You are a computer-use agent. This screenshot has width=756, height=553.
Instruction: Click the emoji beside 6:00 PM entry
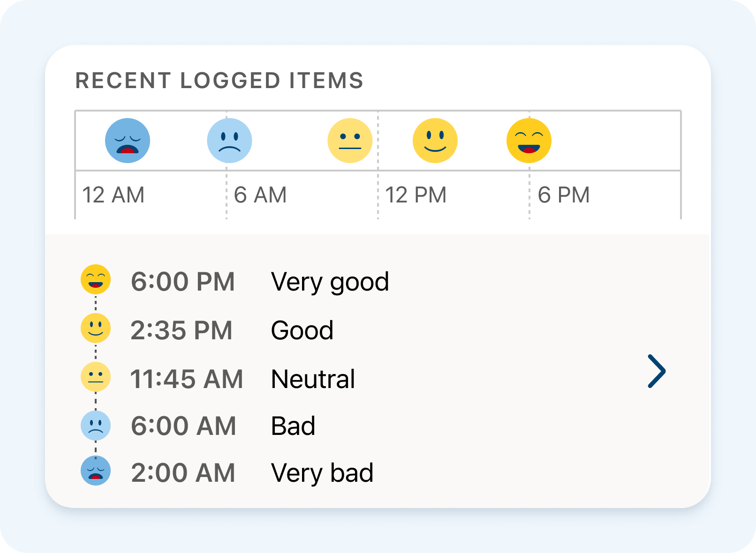point(96,280)
